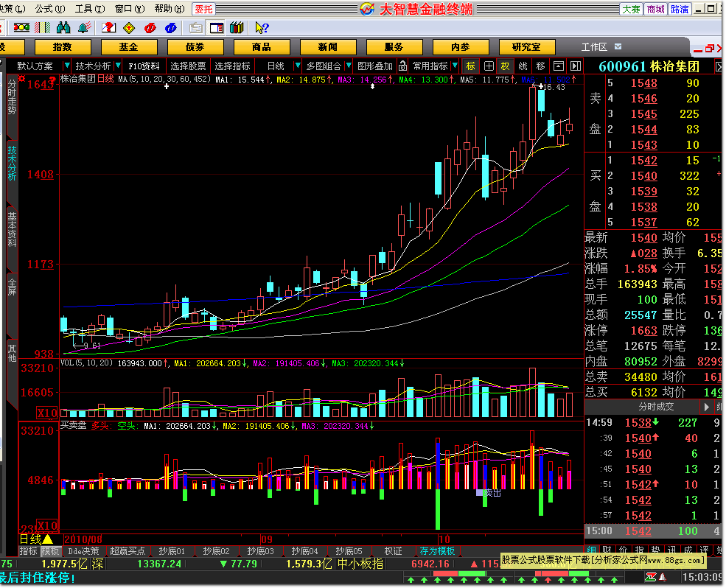
Task: Go to the 内参 section
Action: (x=461, y=47)
